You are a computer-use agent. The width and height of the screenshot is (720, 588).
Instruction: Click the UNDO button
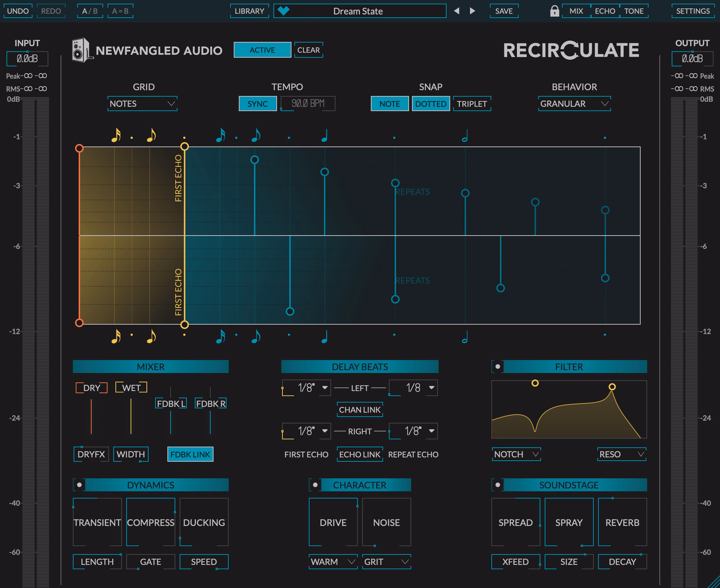tap(18, 11)
